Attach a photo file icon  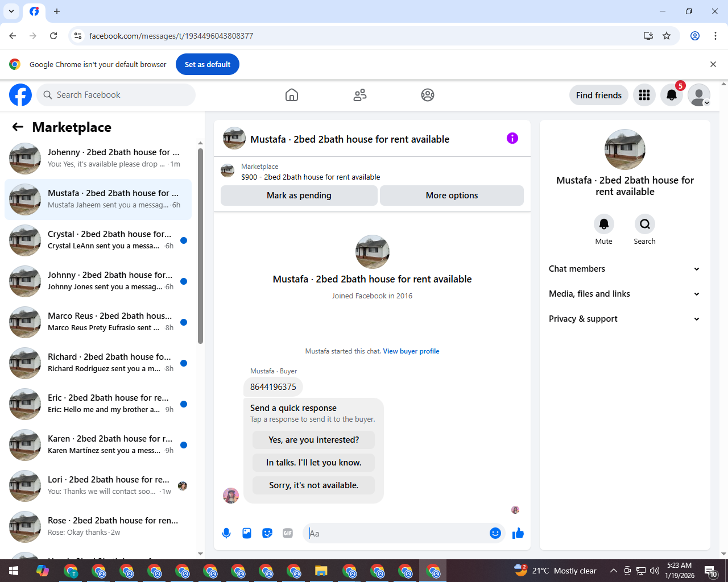pos(247,533)
